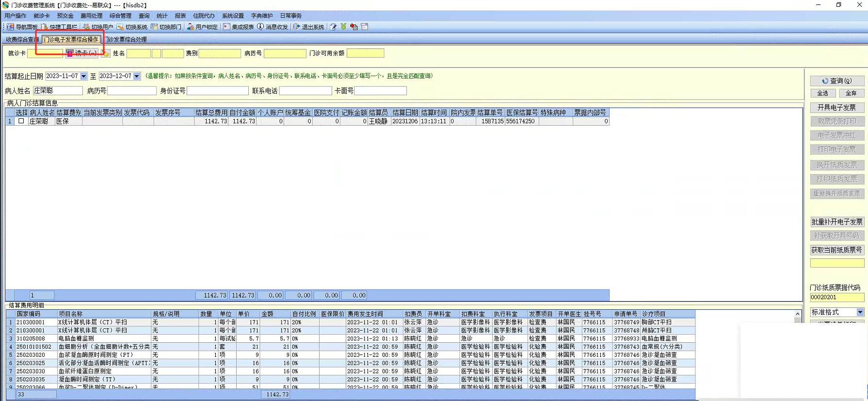
Task: Open the 字典维护 menu
Action: click(262, 16)
